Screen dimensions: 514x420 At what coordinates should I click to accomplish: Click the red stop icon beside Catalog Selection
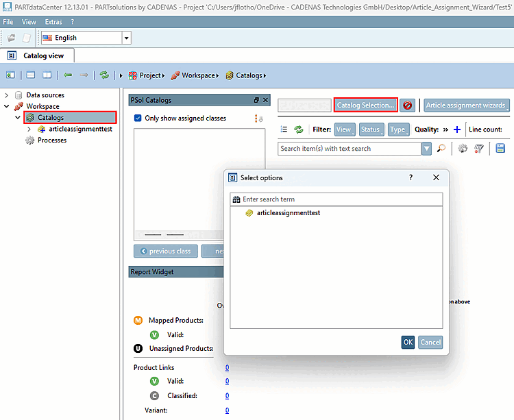point(408,105)
